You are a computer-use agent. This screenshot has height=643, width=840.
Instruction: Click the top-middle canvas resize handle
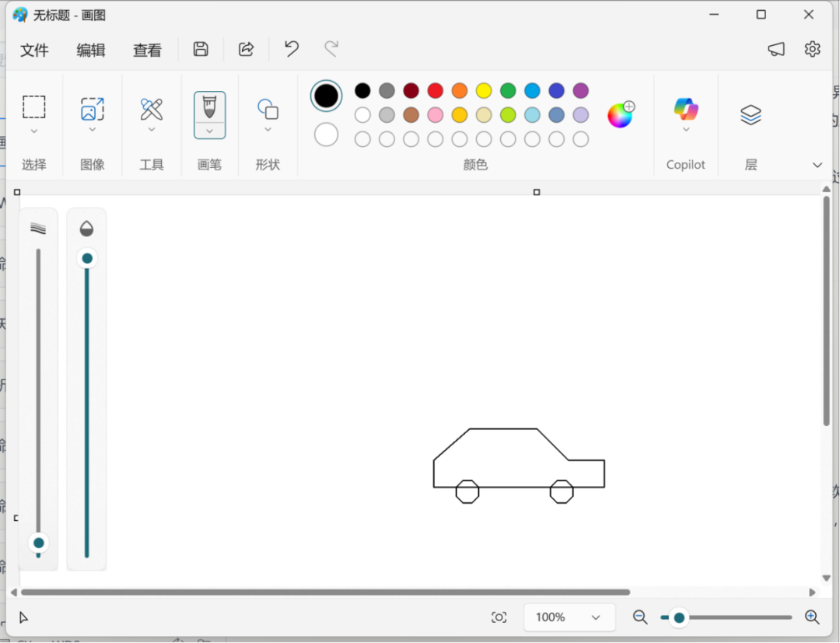pos(537,192)
